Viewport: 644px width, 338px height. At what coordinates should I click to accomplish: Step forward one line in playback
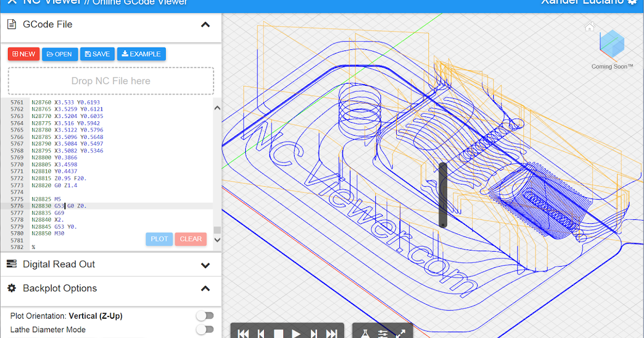pyautogui.click(x=315, y=333)
